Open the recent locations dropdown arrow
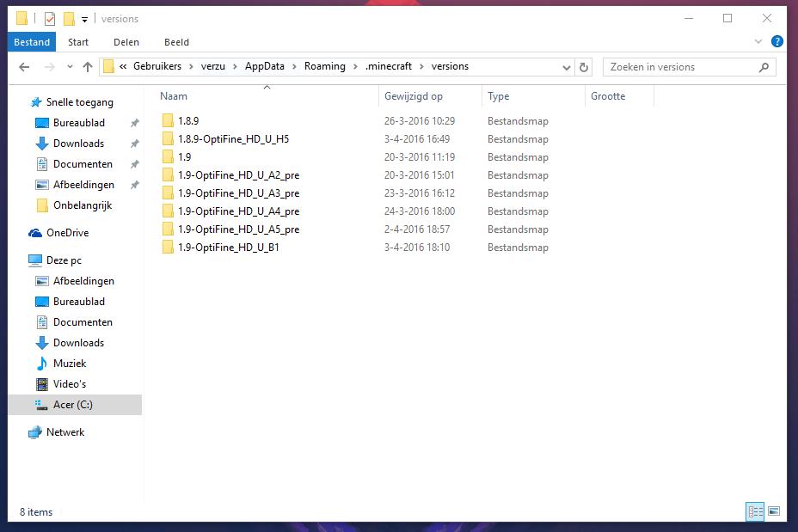The width and height of the screenshot is (798, 532). 70,67
